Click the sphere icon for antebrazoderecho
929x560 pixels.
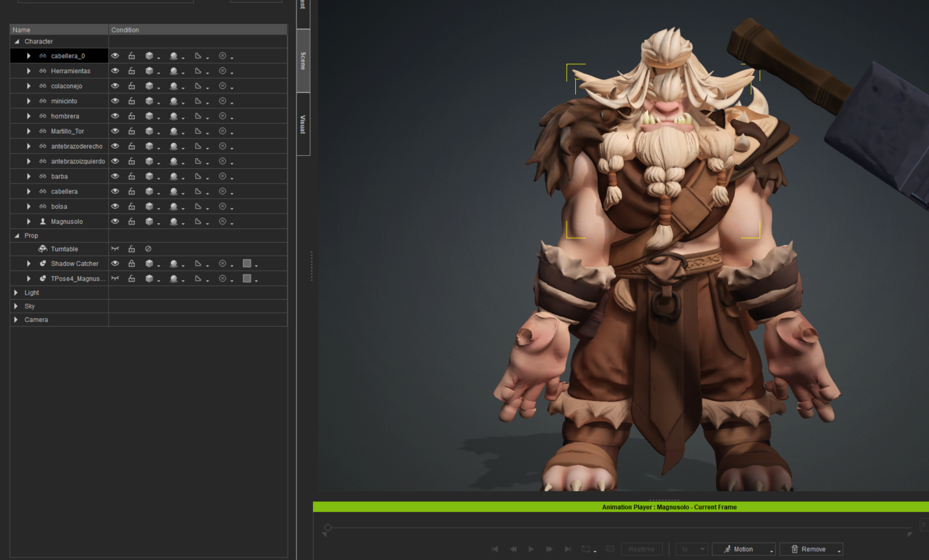tap(173, 146)
